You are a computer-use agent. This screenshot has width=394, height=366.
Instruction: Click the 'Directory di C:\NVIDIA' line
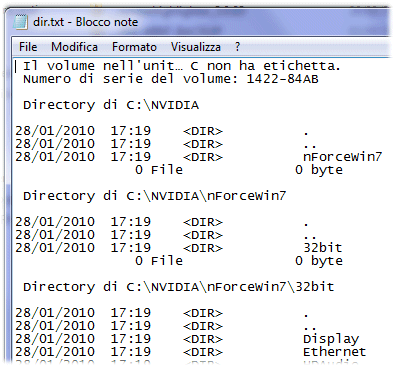coord(111,105)
